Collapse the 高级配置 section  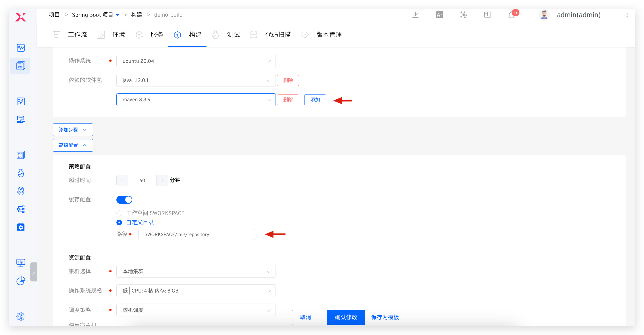73,145
